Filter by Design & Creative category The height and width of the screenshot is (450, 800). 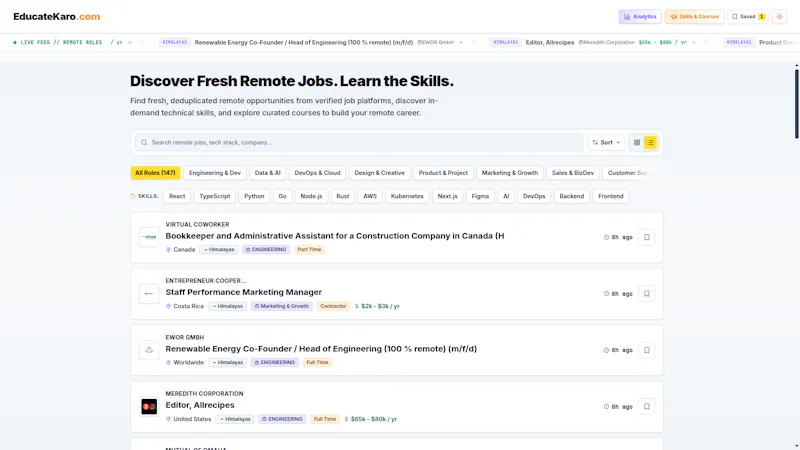point(379,173)
